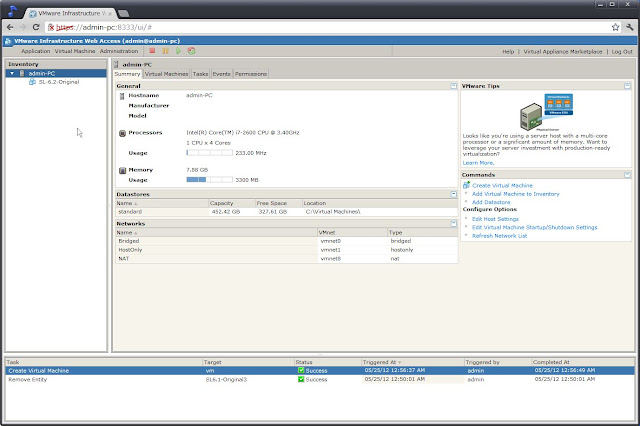Reload the page with the refresh icon

click(36, 27)
